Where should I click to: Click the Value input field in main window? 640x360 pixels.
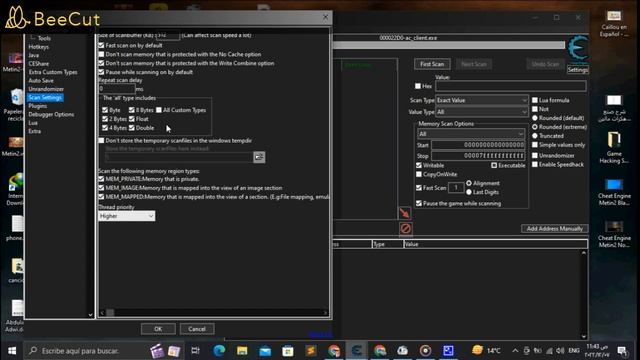pyautogui.click(x=511, y=86)
